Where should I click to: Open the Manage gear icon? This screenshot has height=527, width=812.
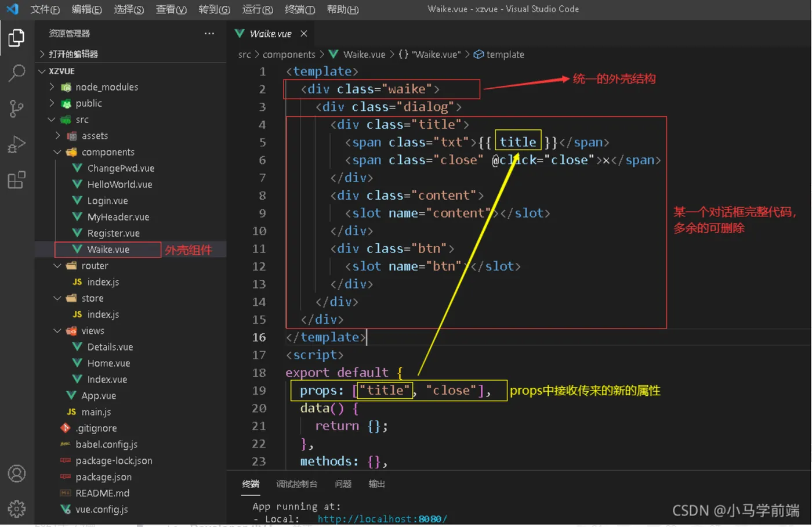click(x=16, y=508)
